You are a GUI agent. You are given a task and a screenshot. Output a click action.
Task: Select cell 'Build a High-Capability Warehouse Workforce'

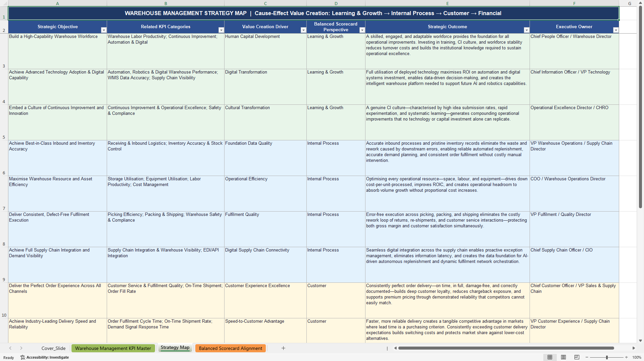click(57, 51)
